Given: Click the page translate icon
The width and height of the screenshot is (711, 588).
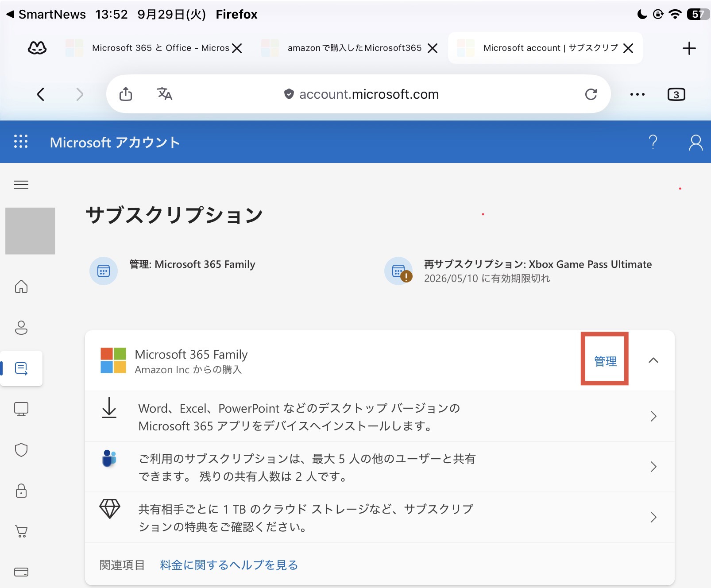Looking at the screenshot, I should 164,94.
